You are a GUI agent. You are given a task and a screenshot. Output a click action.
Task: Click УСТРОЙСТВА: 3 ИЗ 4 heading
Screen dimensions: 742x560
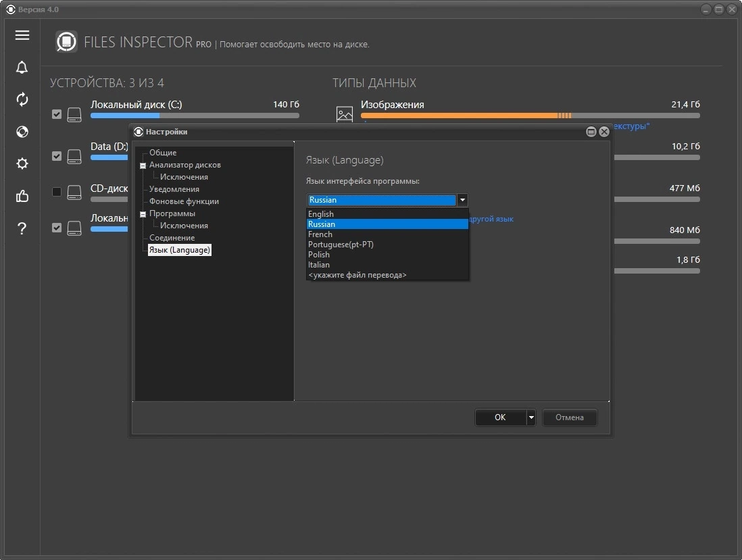tap(107, 83)
